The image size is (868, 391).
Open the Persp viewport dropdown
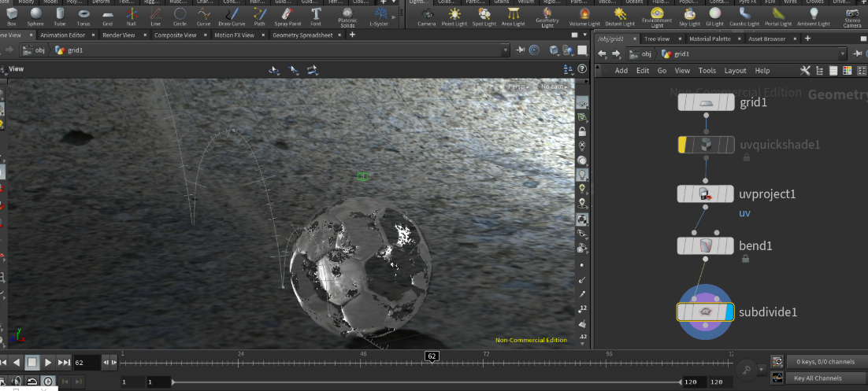pos(517,87)
